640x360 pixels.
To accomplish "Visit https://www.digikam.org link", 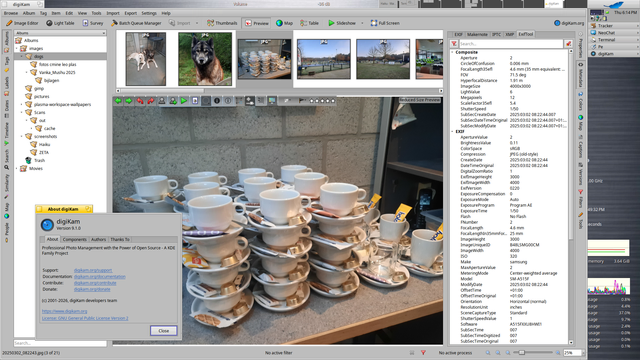I will click(x=64, y=311).
